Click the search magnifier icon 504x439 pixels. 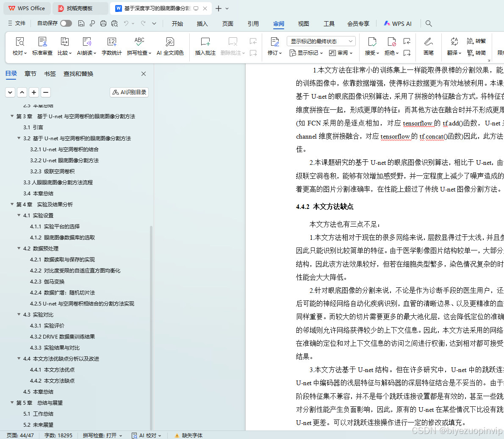point(429,23)
